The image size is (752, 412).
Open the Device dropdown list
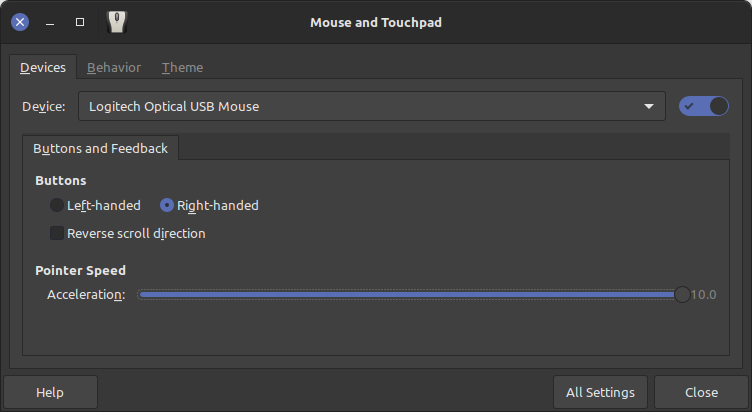(x=372, y=106)
